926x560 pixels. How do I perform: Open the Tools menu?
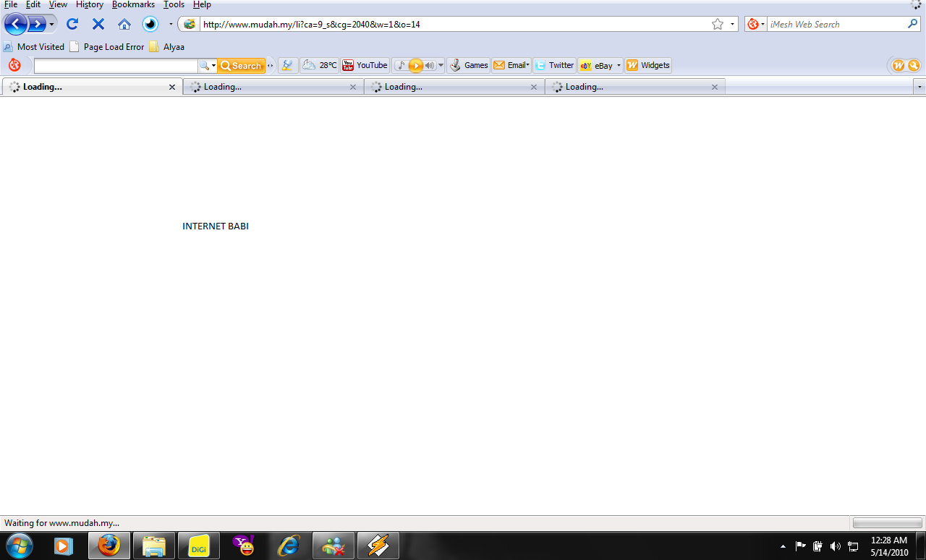pyautogui.click(x=174, y=4)
